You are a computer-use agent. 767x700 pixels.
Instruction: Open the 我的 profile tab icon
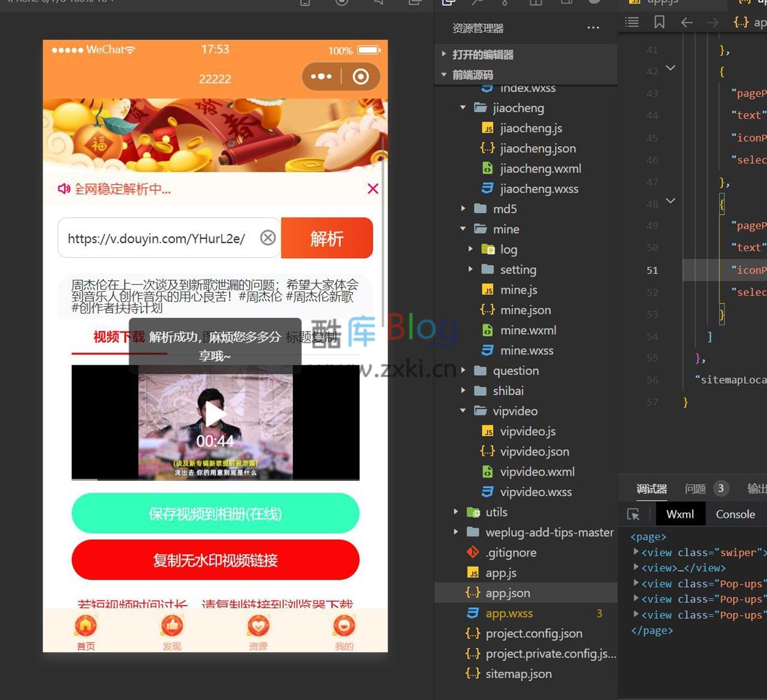click(x=344, y=626)
